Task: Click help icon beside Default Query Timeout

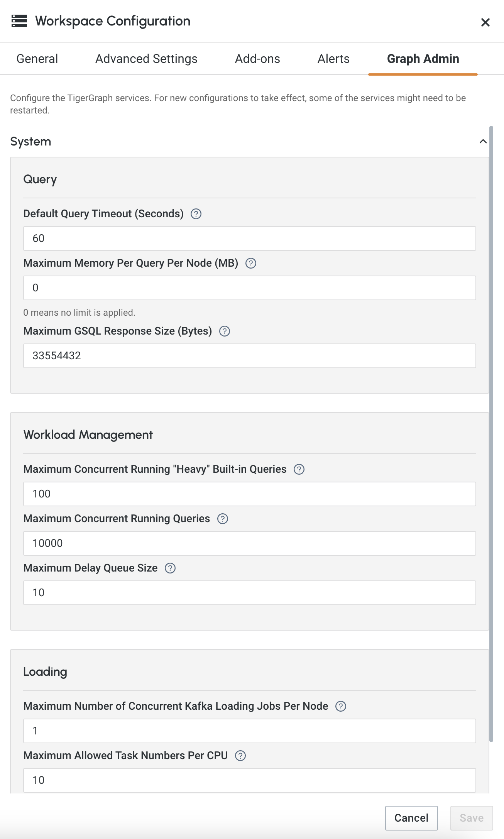Action: [196, 214]
